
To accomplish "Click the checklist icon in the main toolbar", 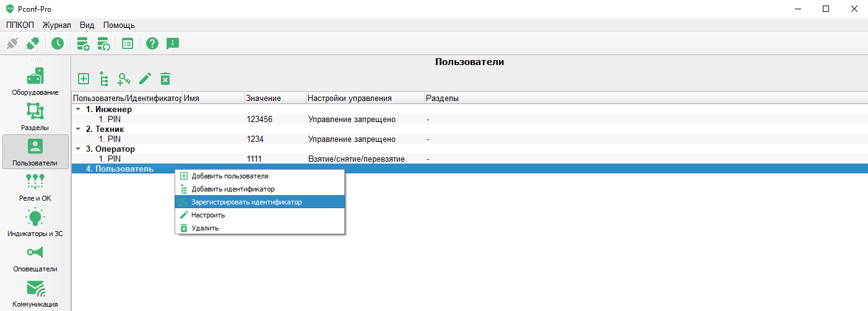I will click(128, 43).
